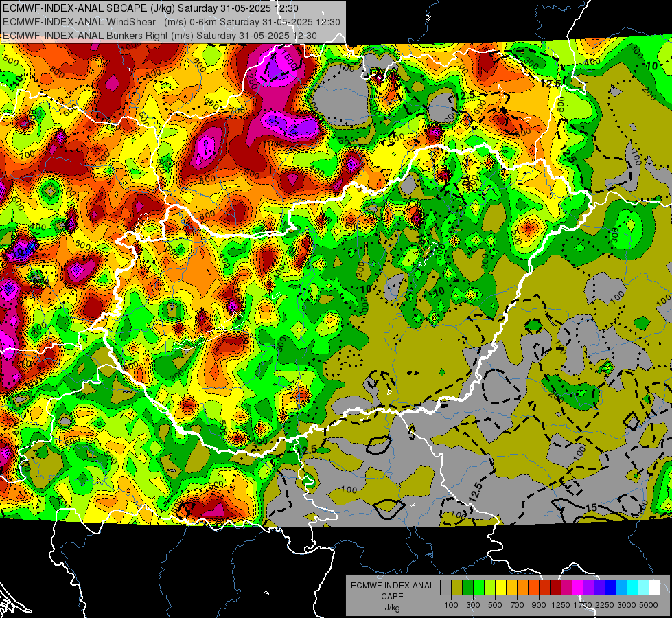Pick the magenta swatch left of 1750
Viewport: 672px width, 618px height.
pyautogui.click(x=578, y=587)
